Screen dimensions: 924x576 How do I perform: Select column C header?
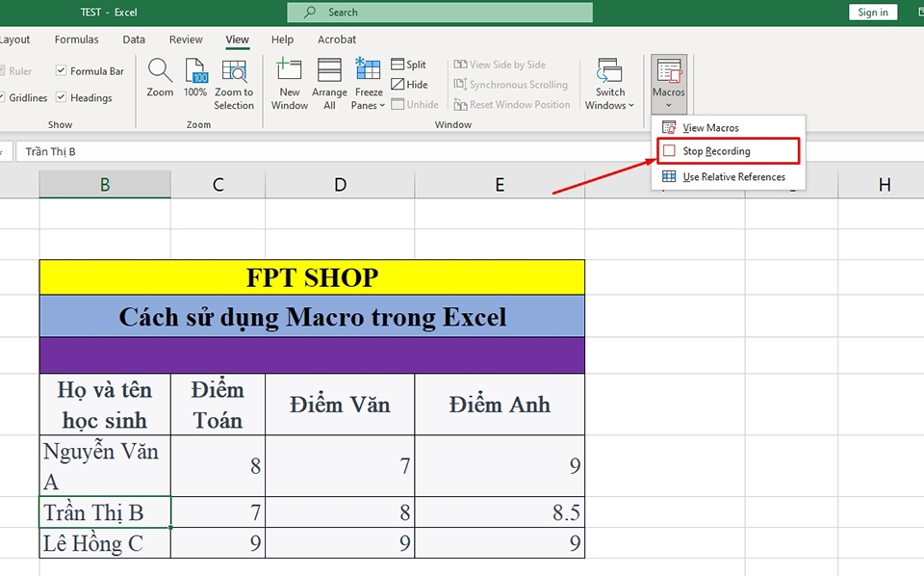tap(218, 185)
